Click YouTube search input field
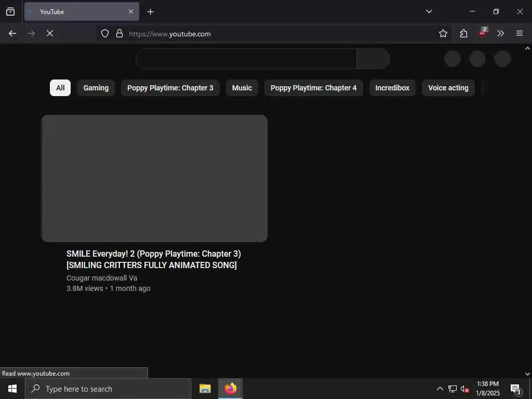 [246, 59]
